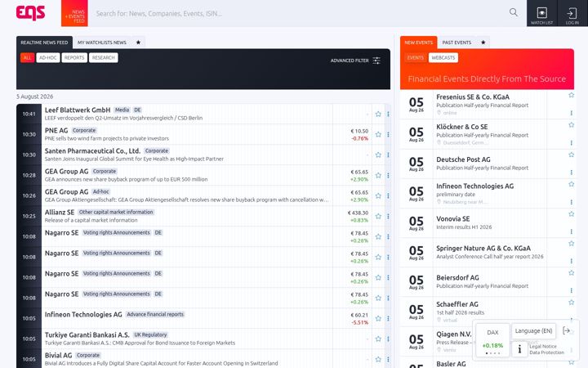Open more options for Leef Blattwerk GmbH row
Image resolution: width=588 pixels, height=368 pixels.
(x=388, y=114)
